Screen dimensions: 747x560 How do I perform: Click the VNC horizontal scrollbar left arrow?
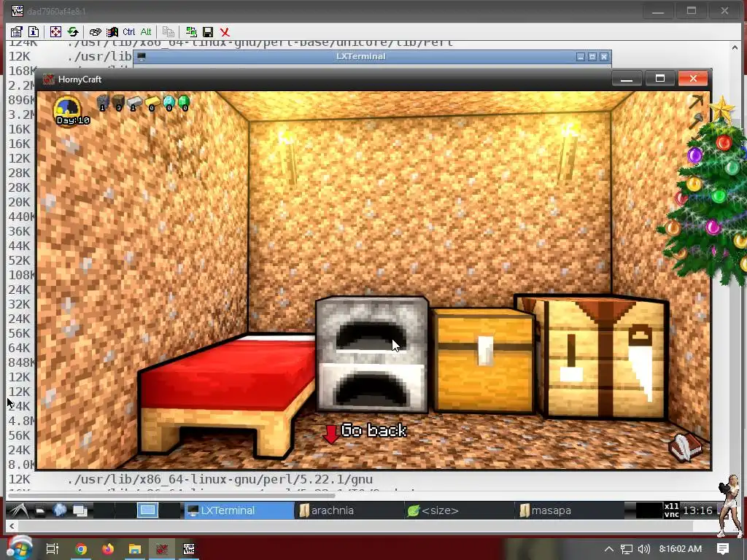point(12,526)
